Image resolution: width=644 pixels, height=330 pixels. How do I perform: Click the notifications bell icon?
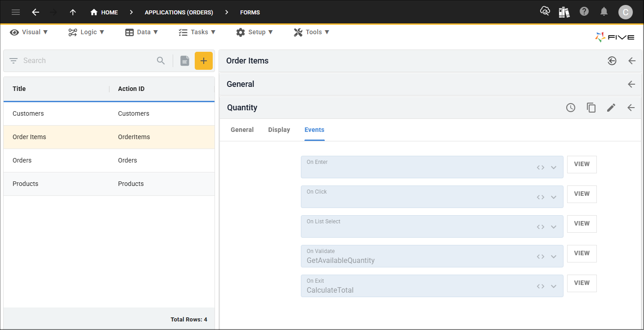point(604,12)
